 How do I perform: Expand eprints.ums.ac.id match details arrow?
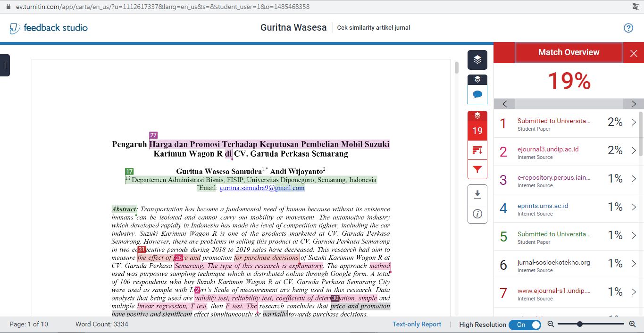click(634, 208)
